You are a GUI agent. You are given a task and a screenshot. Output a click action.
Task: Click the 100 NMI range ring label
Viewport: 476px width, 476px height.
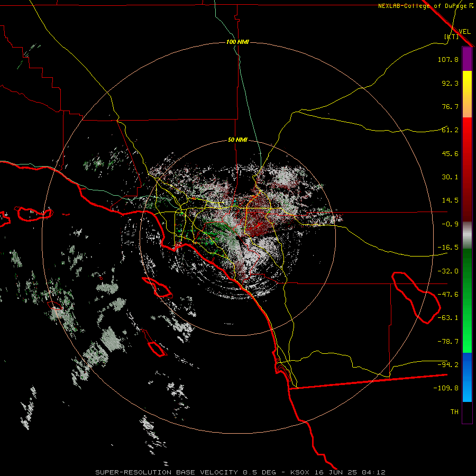pos(237,42)
